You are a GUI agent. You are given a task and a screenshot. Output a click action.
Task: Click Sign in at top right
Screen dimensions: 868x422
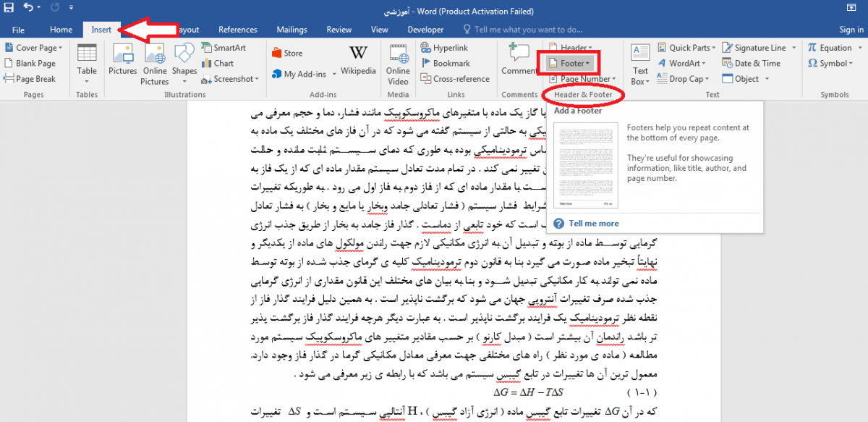click(x=851, y=30)
